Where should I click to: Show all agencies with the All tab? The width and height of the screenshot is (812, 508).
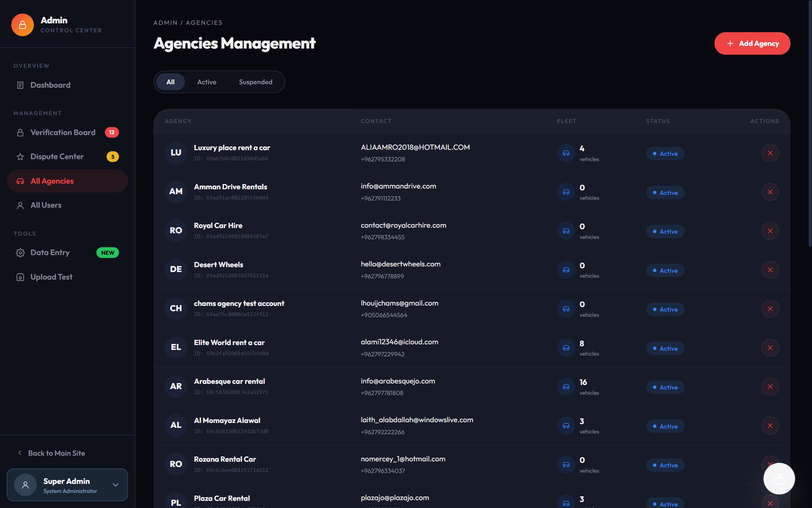coord(170,82)
